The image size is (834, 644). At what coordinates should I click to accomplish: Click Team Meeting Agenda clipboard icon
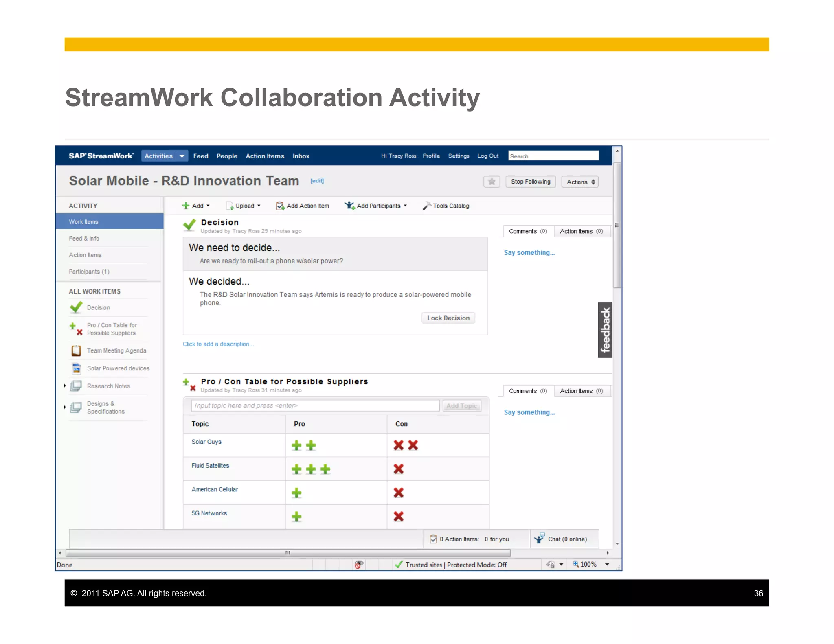click(x=76, y=350)
